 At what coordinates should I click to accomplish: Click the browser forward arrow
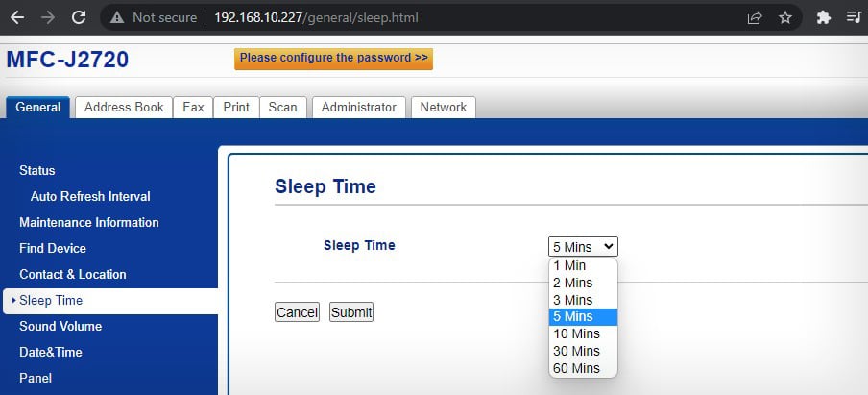point(48,17)
